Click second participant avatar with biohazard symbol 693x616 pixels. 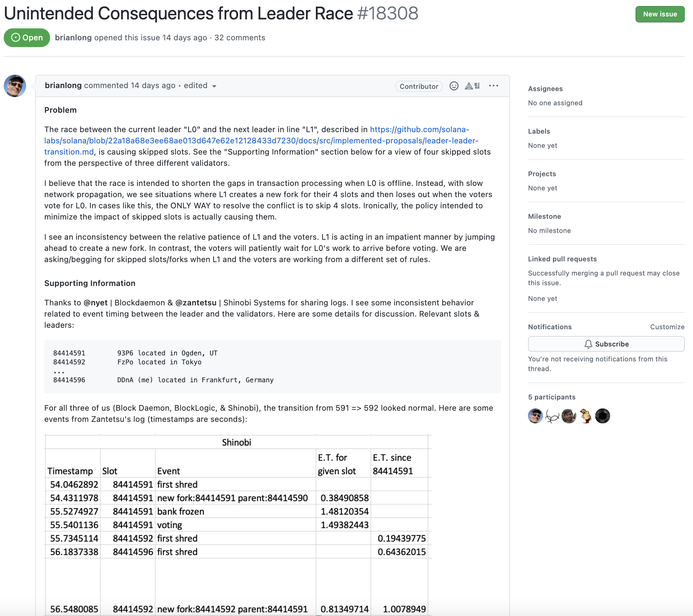[x=552, y=416]
